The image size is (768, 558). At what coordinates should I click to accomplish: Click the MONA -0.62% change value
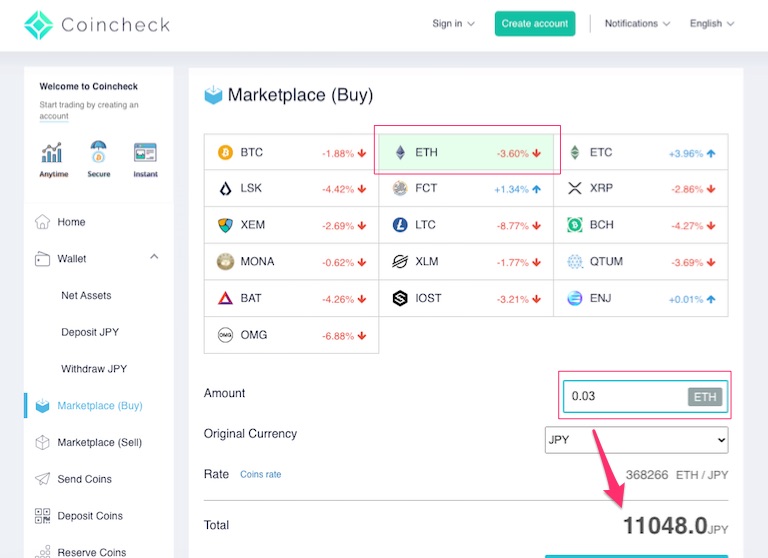coord(338,263)
